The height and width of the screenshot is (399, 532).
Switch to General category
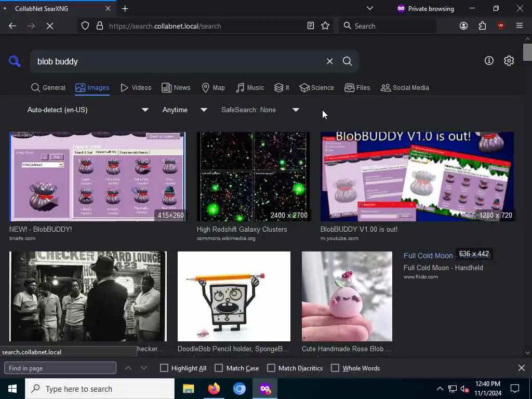click(x=48, y=88)
